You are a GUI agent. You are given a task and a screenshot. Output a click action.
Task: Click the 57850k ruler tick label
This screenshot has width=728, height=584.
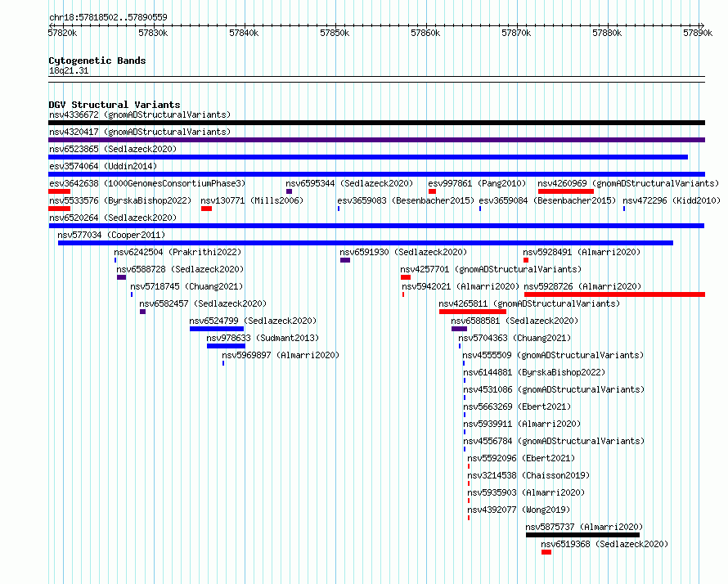click(x=335, y=33)
